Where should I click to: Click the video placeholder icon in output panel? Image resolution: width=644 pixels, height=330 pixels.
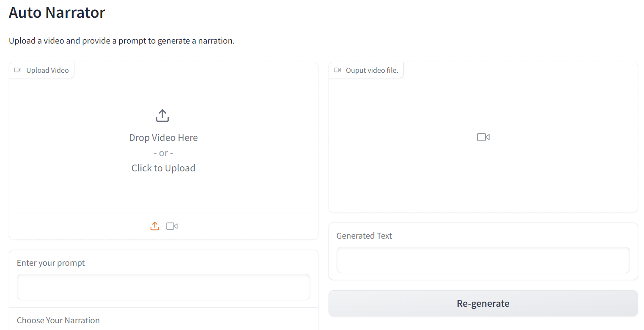[x=483, y=137]
